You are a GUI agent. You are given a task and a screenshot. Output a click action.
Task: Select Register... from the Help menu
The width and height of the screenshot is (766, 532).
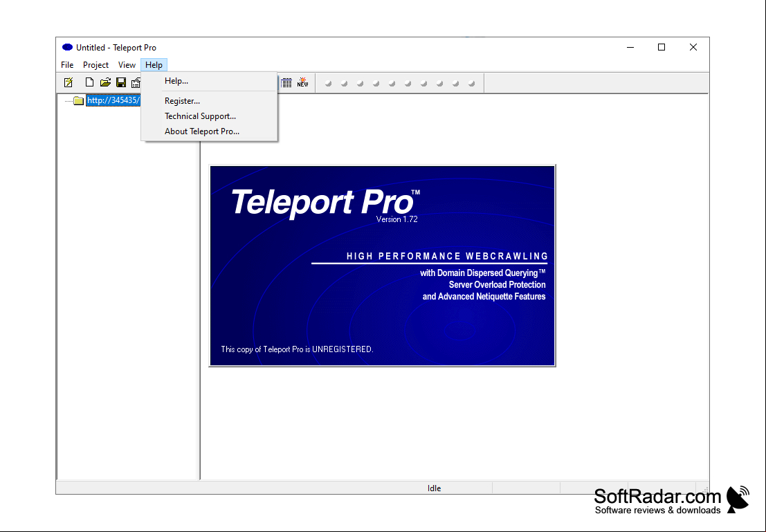pyautogui.click(x=209, y=101)
